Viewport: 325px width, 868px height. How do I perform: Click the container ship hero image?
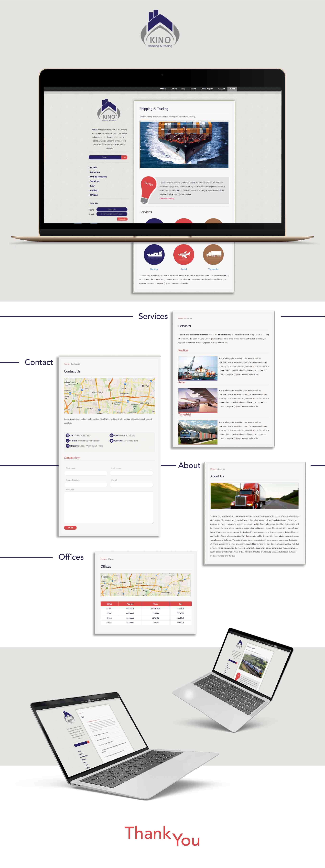tap(184, 145)
